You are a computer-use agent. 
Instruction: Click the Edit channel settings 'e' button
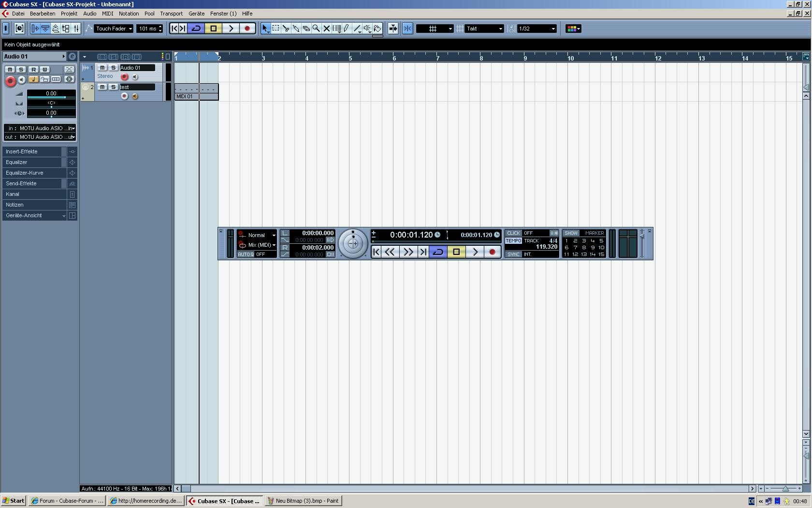tap(72, 56)
